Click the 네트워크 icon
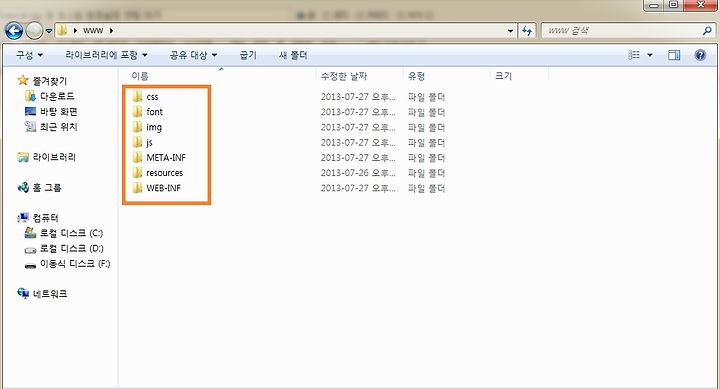This screenshot has width=720, height=389. pyautogui.click(x=23, y=293)
